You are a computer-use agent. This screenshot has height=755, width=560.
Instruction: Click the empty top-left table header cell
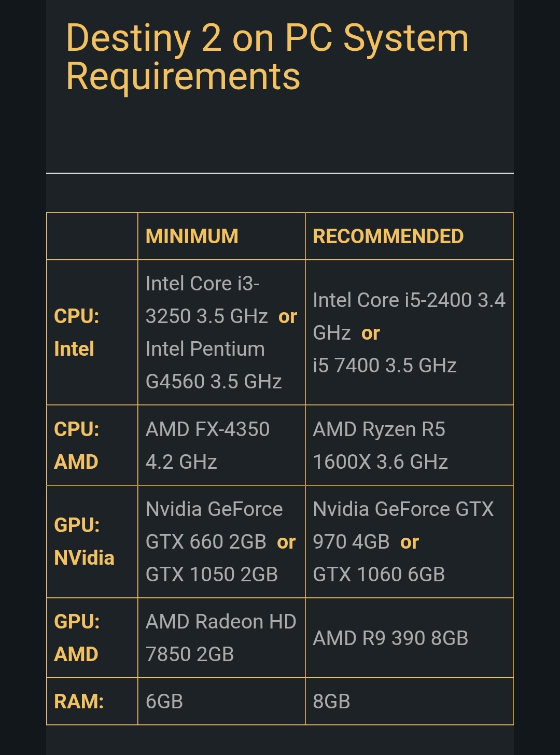[x=92, y=236]
